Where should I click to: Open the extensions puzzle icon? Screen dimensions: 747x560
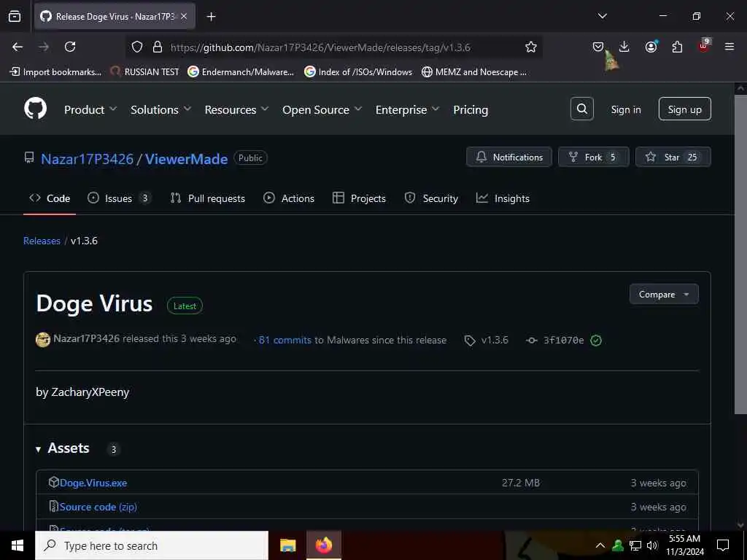[677, 47]
